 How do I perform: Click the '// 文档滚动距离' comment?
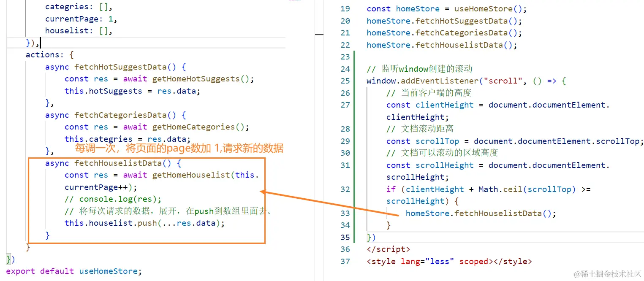pyautogui.click(x=420, y=129)
